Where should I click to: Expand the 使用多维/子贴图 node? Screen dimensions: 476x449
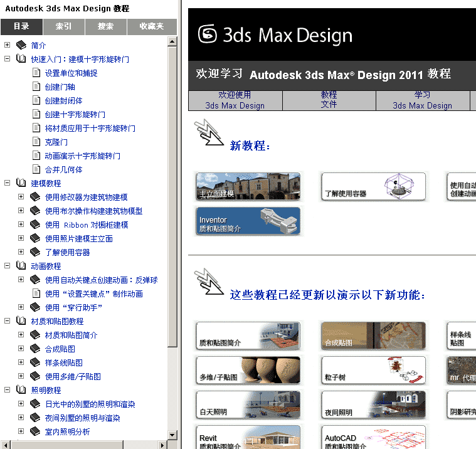click(x=21, y=376)
